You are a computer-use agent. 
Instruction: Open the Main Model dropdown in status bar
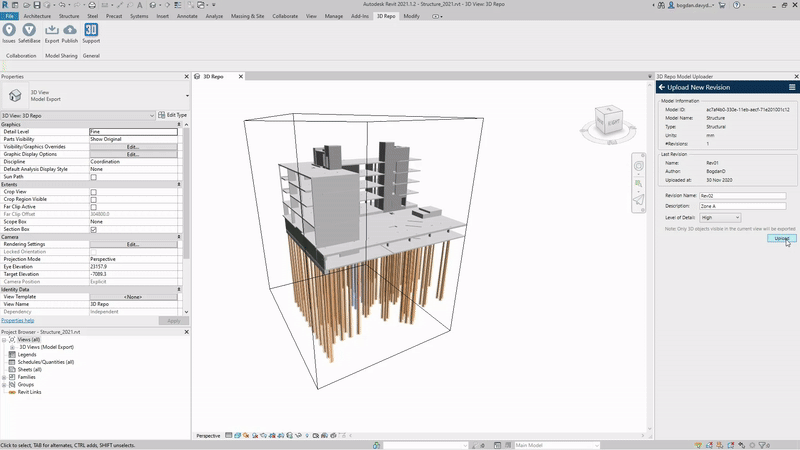click(x=557, y=445)
